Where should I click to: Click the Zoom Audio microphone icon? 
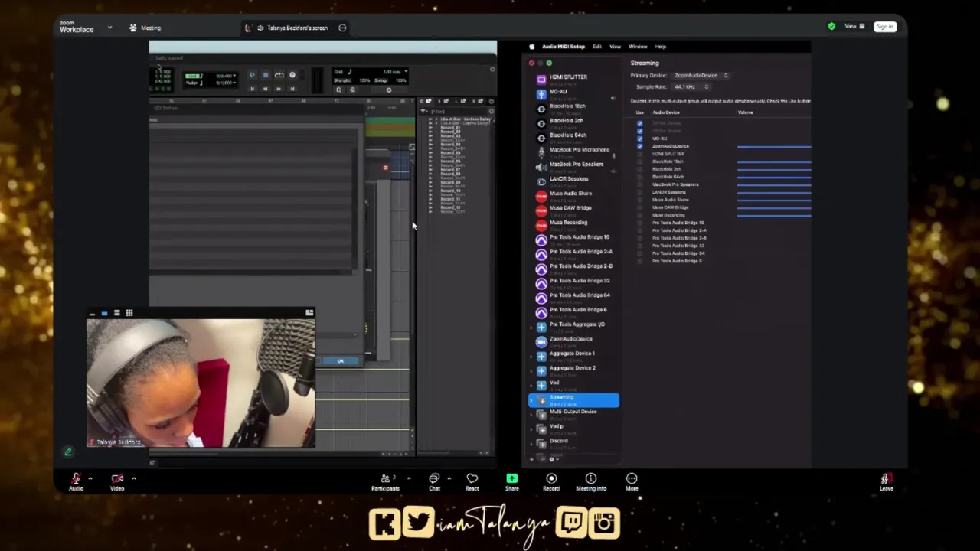coord(76,478)
